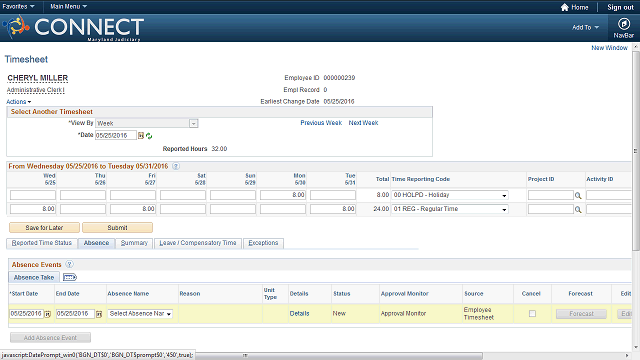Open the View By Week dropdown
This screenshot has height=360, width=640.
(147, 123)
